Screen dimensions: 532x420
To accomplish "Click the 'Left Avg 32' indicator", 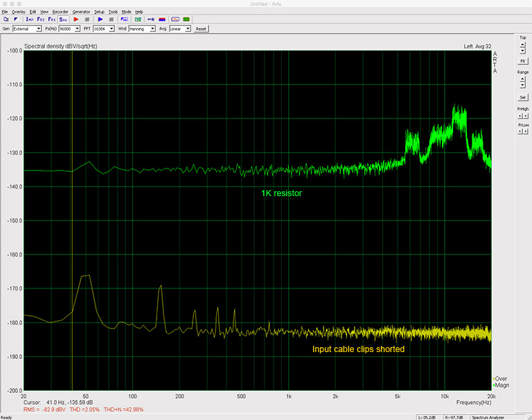I will (x=477, y=46).
